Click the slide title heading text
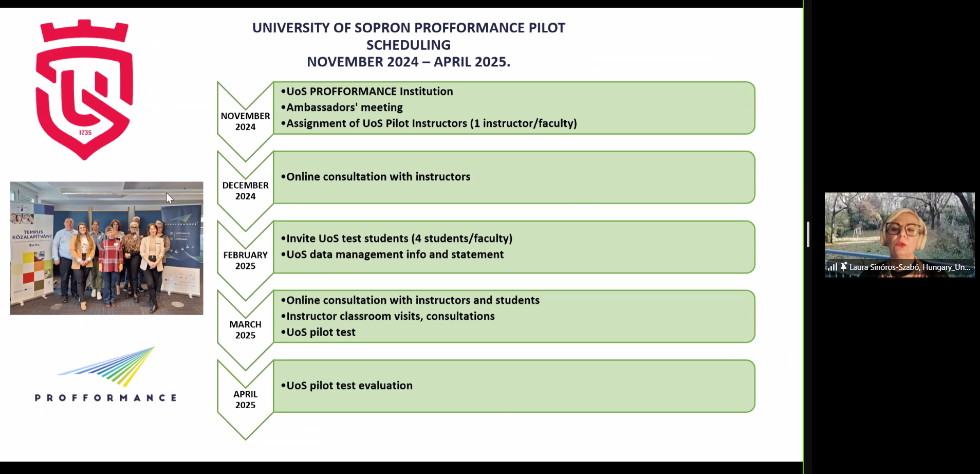980x474 pixels. [409, 45]
